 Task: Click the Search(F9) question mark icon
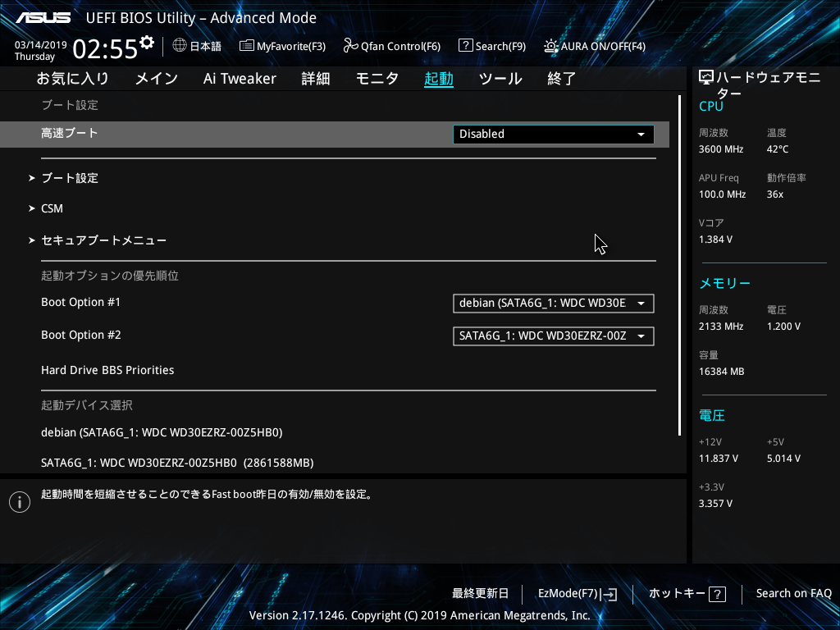[466, 46]
